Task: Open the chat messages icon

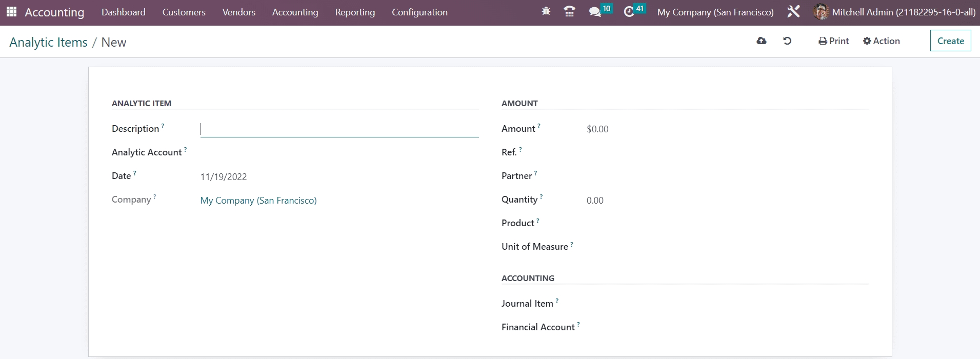Action: (595, 12)
